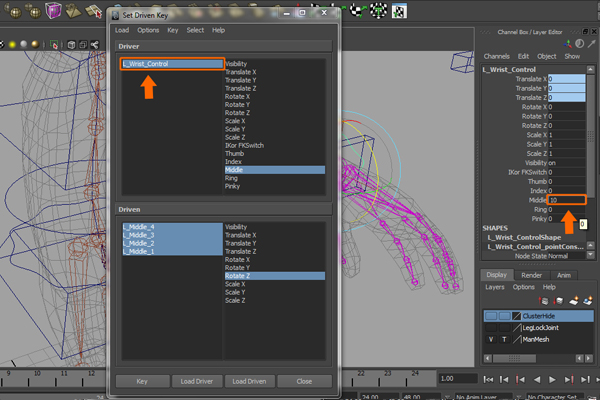Click the purple cube shelf icon

(53, 10)
